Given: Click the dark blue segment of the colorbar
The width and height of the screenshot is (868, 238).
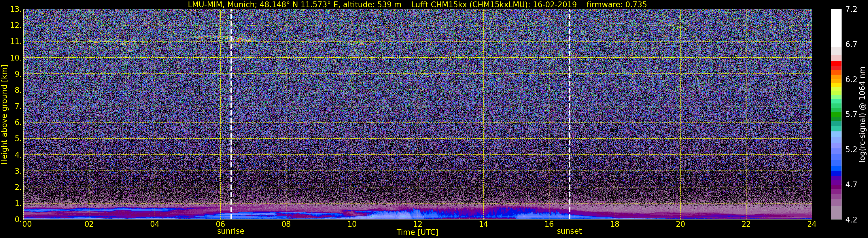Looking at the screenshot, I should click(836, 174).
